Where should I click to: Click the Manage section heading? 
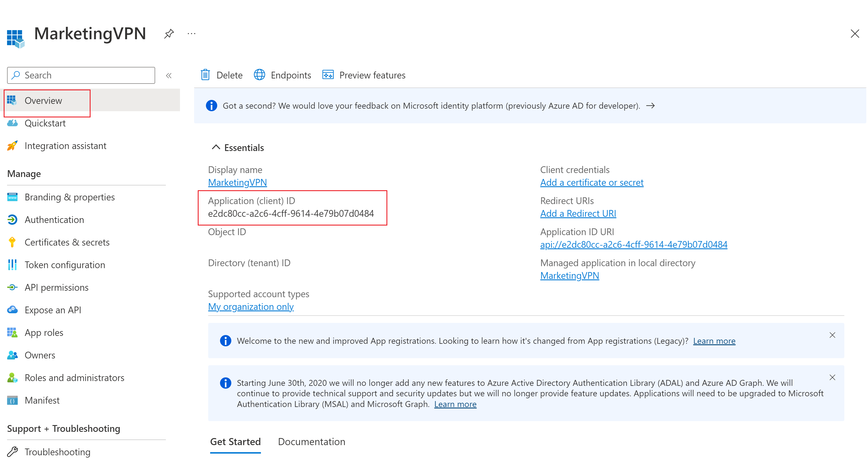click(x=24, y=174)
